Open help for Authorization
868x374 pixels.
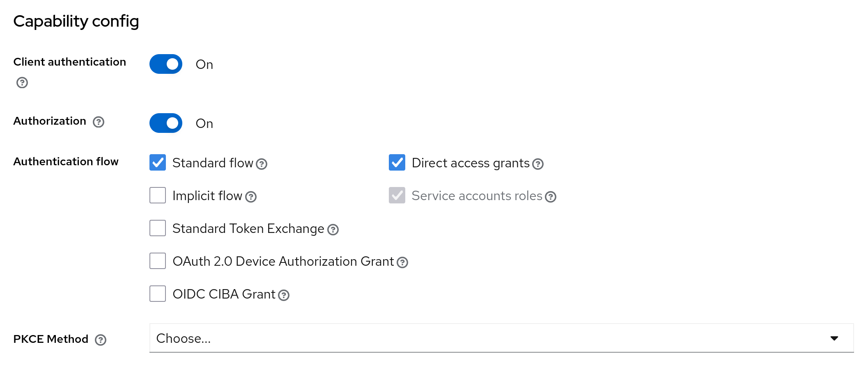99,122
